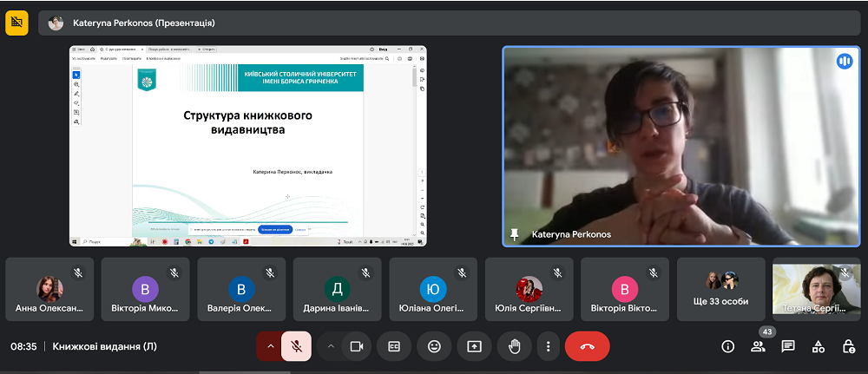Click the yellow icon in top-left corner

tap(16, 23)
